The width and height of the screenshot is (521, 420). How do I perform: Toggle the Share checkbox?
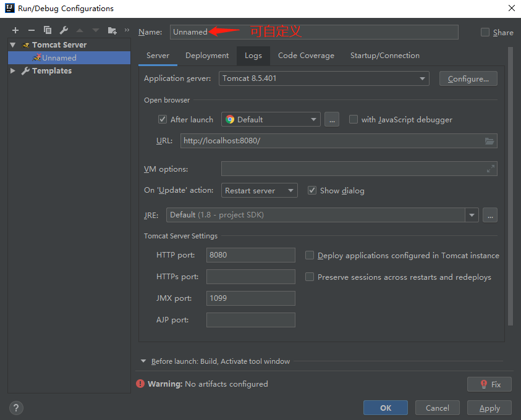point(485,32)
